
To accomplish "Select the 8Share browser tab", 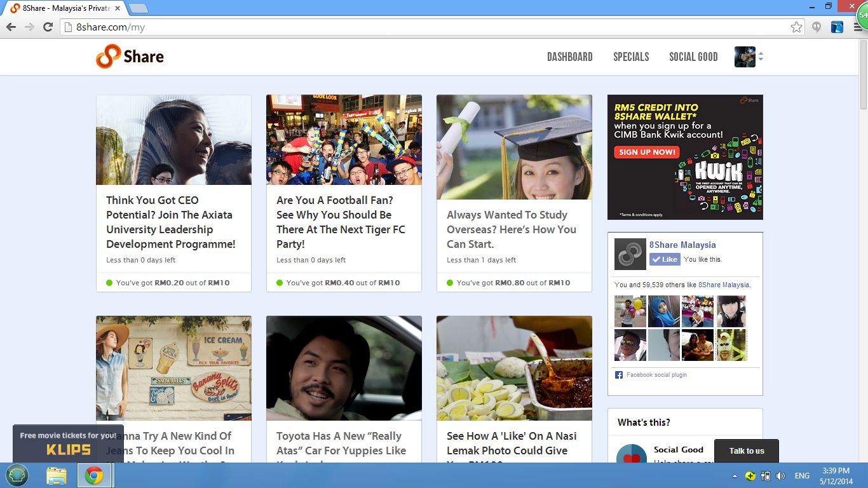I will tap(65, 8).
